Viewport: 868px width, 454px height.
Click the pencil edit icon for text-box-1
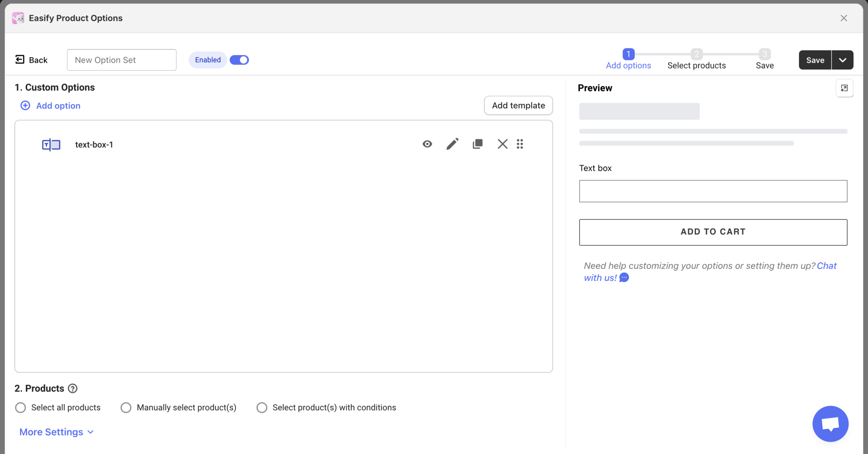(452, 144)
